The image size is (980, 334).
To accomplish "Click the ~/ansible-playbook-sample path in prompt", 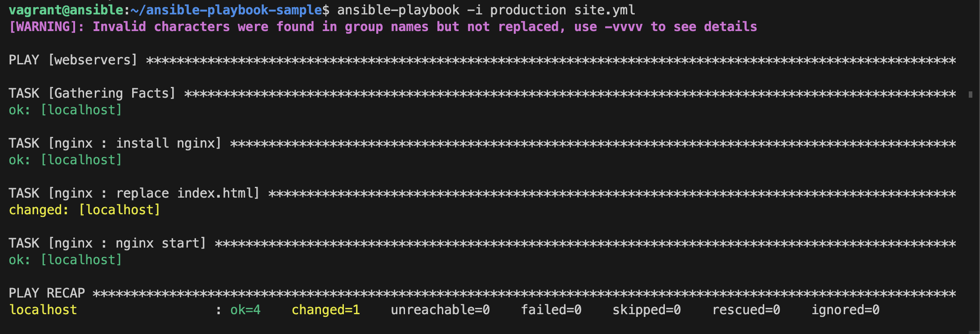I will [x=227, y=10].
